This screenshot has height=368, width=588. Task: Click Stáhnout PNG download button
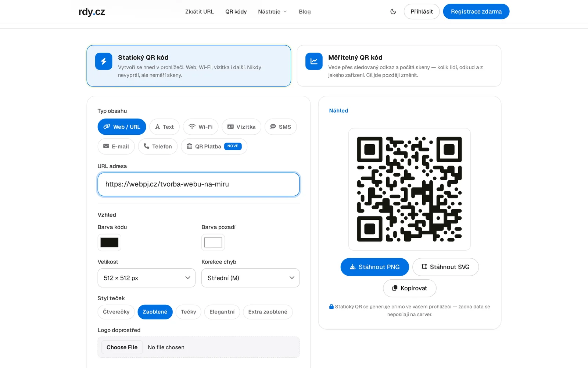[374, 267]
